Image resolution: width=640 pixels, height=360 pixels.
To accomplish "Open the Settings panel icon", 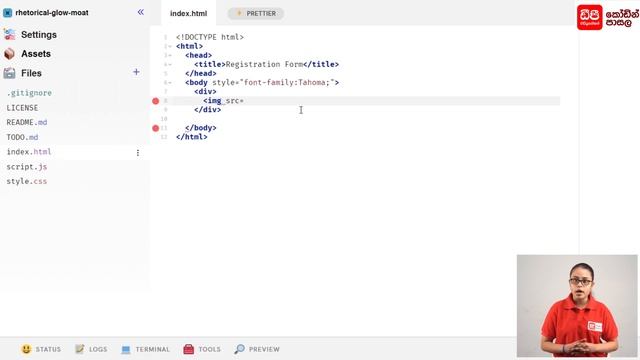I will coord(9,34).
